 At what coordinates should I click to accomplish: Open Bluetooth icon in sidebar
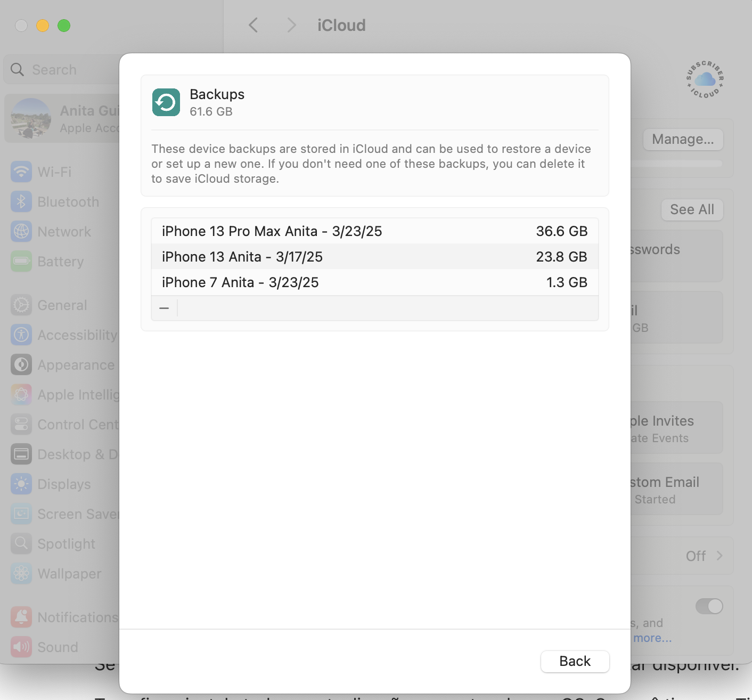(21, 202)
